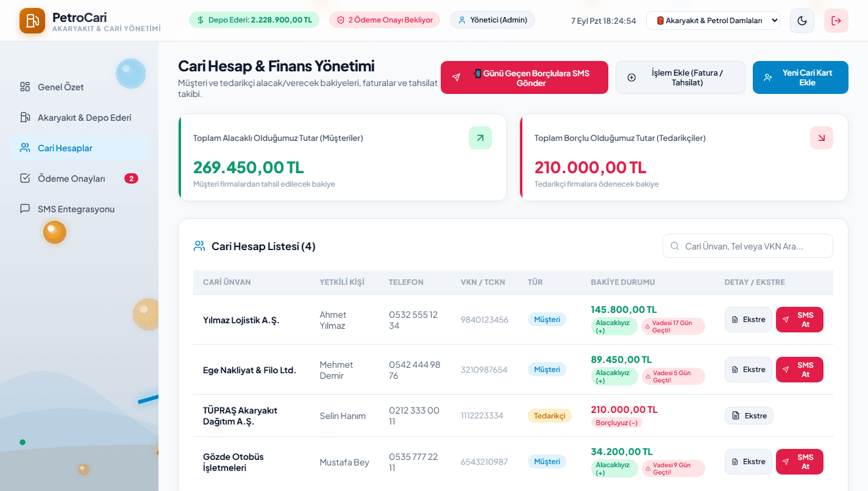
Task: Open SMS Entegrasyonu in the sidebar
Action: pyautogui.click(x=79, y=209)
